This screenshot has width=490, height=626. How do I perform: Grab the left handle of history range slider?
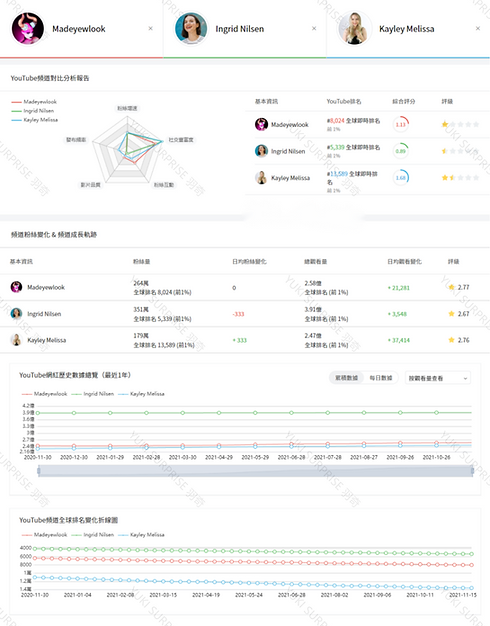click(x=38, y=471)
